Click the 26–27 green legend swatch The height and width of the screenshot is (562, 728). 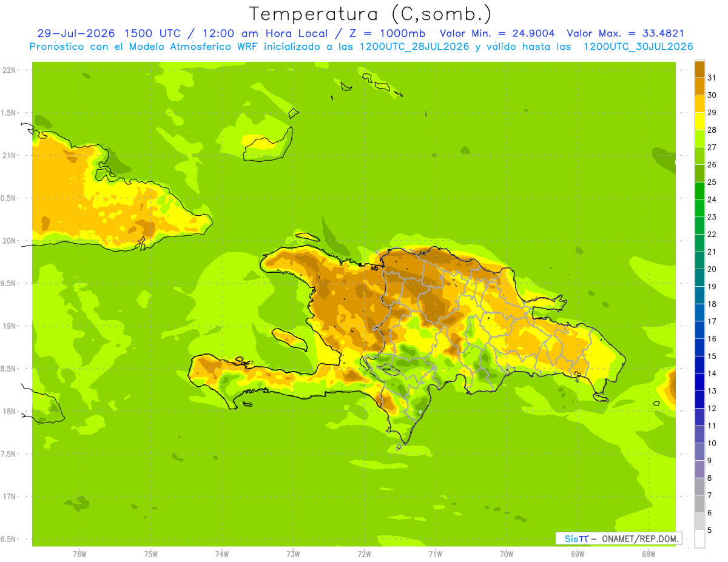pos(699,155)
